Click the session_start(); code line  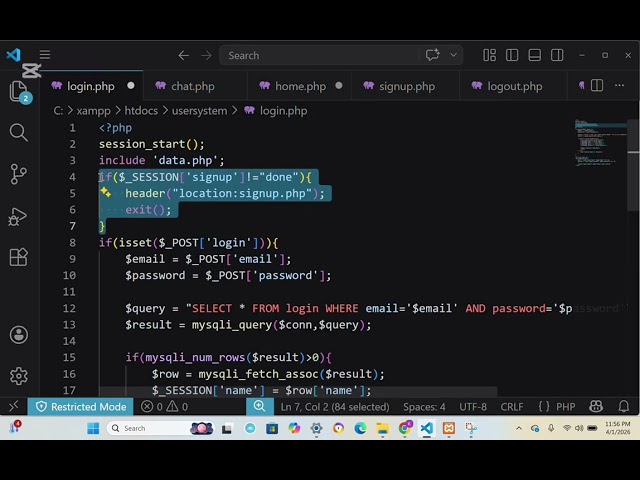point(151,144)
